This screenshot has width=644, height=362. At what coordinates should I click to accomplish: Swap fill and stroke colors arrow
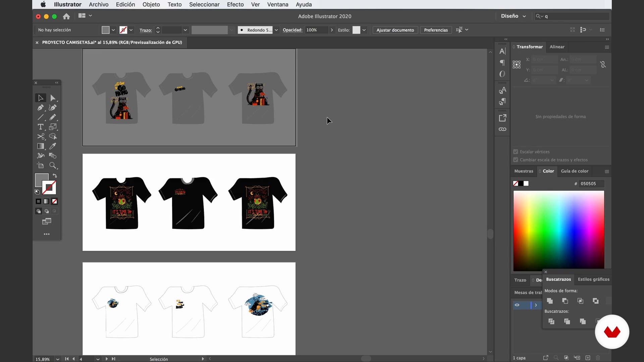(x=55, y=176)
